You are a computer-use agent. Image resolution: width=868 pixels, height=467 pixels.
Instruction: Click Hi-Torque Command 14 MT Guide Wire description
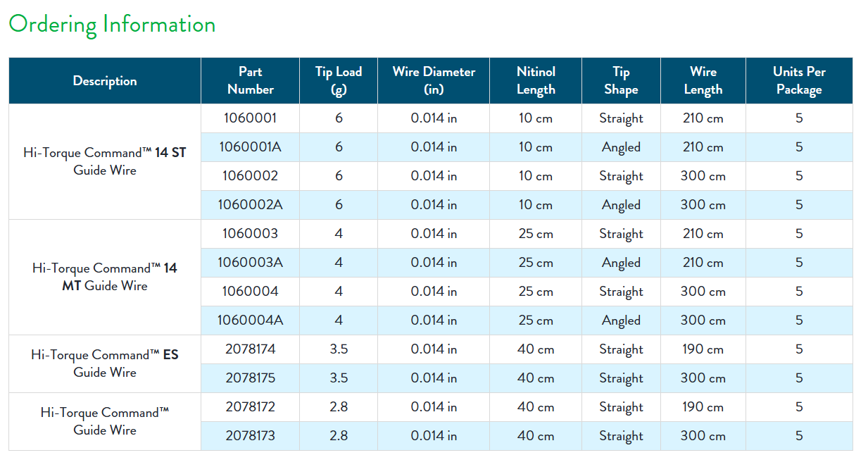(105, 277)
